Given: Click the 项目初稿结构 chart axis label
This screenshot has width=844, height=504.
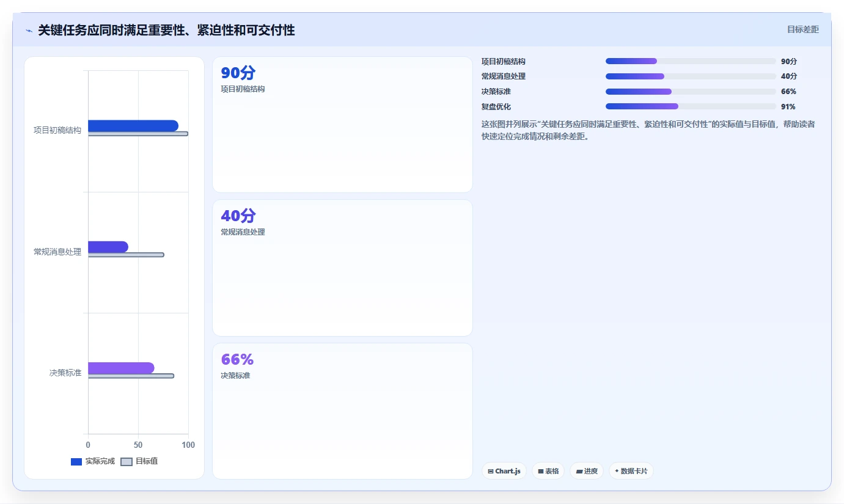Looking at the screenshot, I should [x=57, y=130].
